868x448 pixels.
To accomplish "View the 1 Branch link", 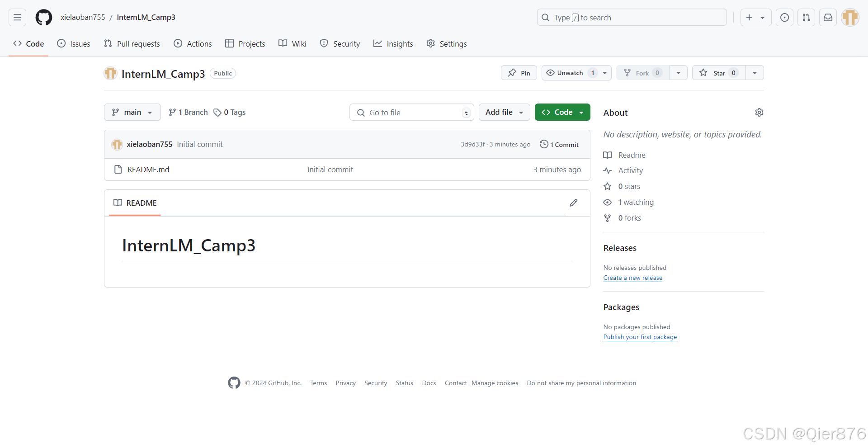I will (x=188, y=112).
